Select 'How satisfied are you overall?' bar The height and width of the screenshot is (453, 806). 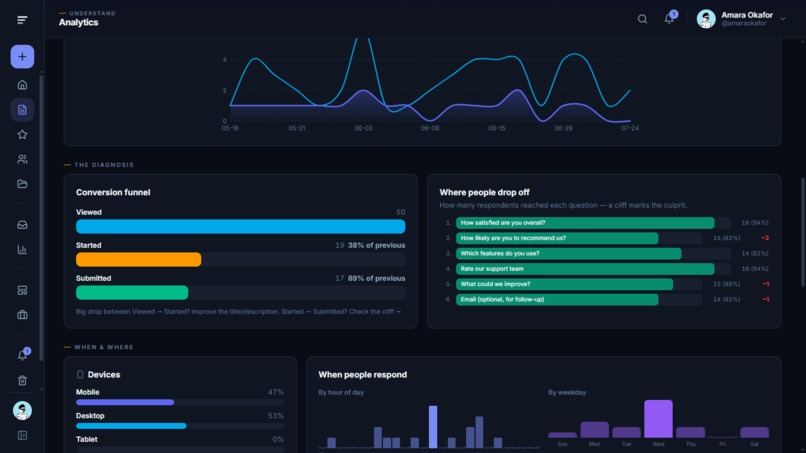(x=585, y=223)
